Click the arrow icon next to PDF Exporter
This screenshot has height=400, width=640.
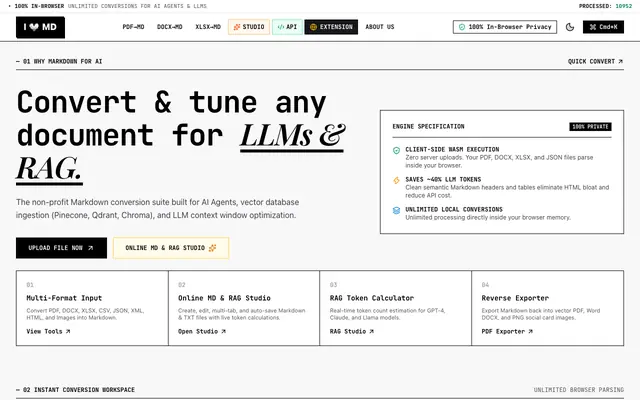[x=530, y=331]
